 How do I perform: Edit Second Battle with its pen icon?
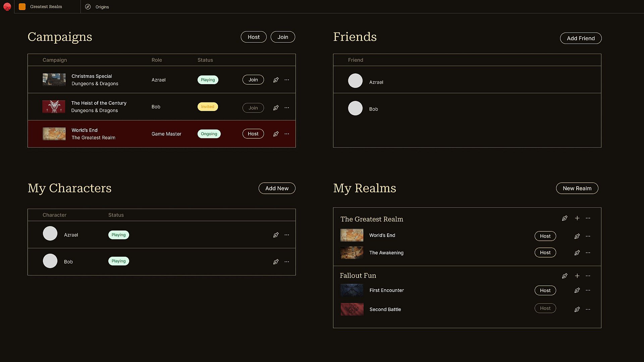577,309
